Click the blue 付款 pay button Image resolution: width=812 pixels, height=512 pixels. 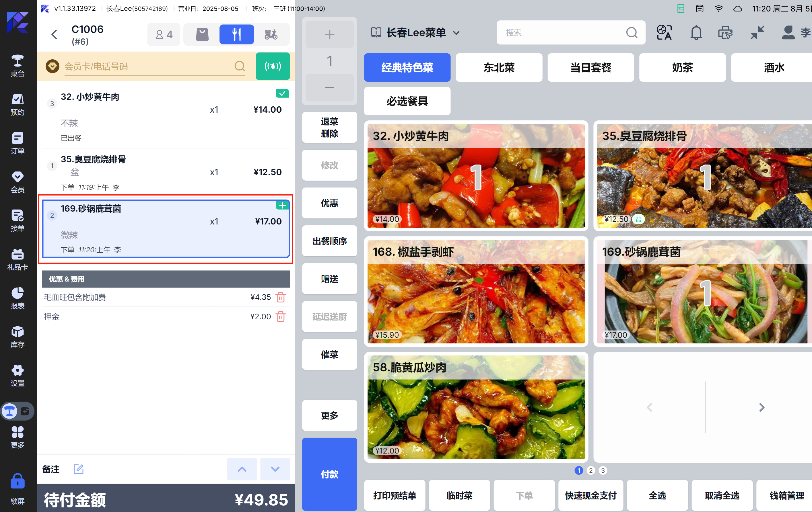click(329, 474)
